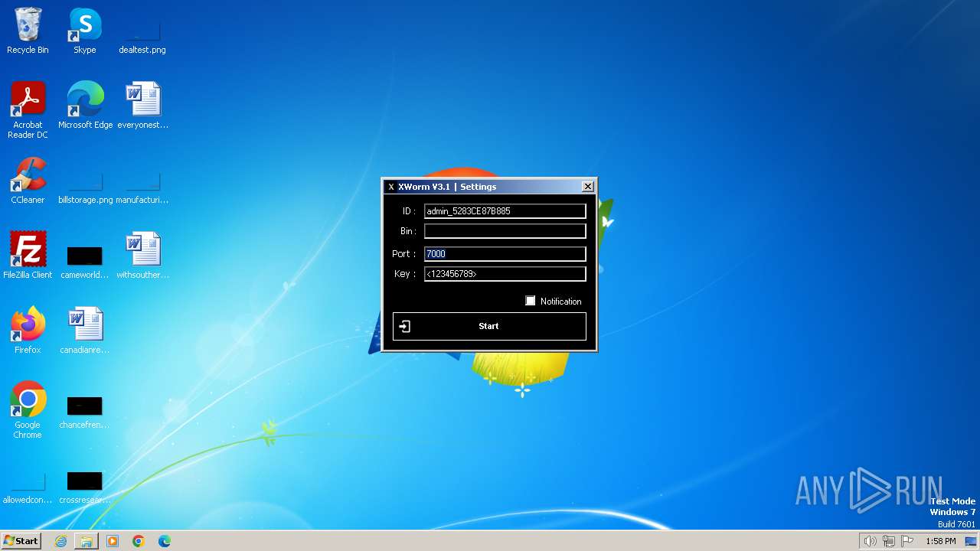Click the empty Bin input field

click(x=505, y=231)
